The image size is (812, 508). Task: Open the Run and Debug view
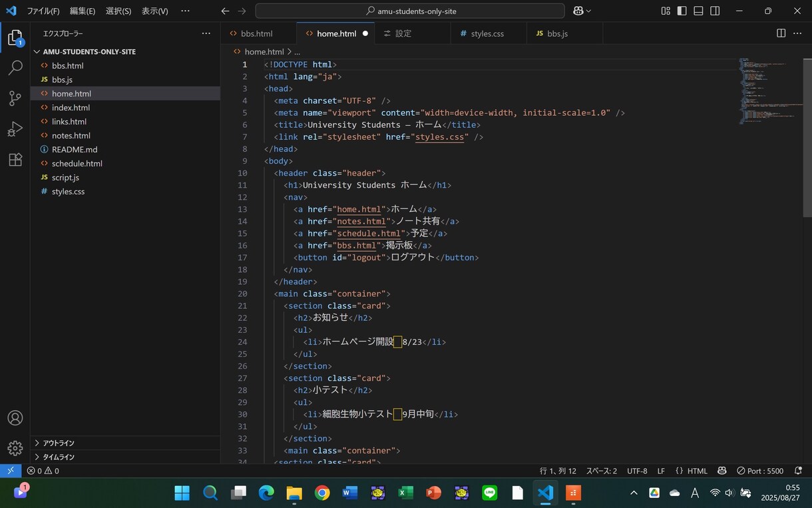15,129
